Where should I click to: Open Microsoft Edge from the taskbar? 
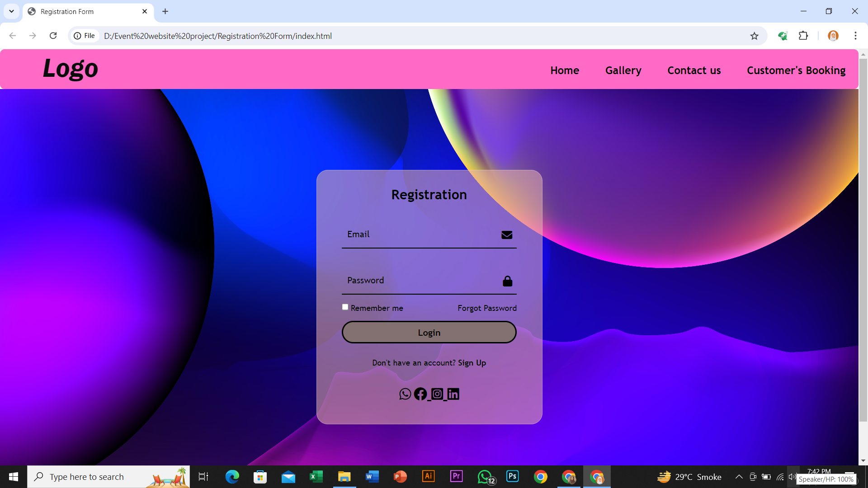tap(232, 477)
